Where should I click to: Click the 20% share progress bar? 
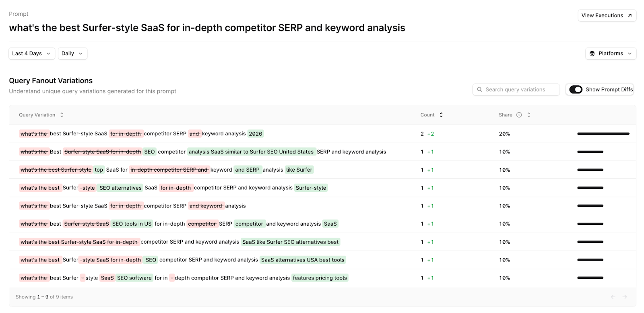click(603, 134)
